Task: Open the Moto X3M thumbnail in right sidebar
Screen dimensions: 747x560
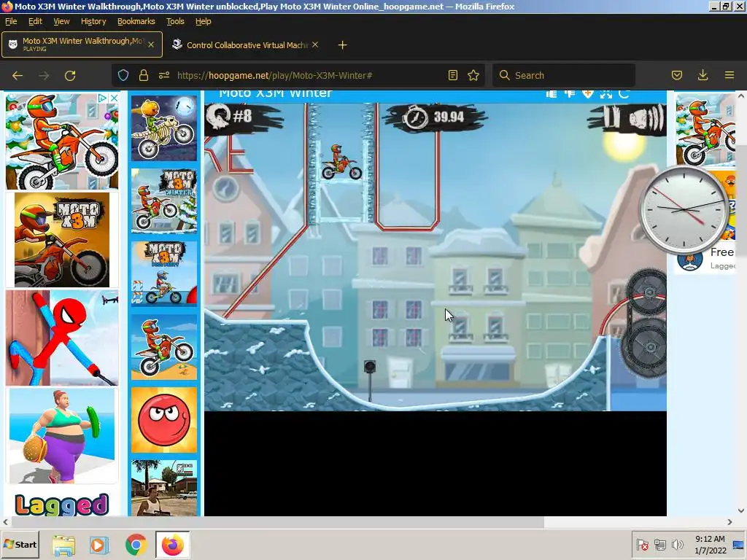Action: coord(705,130)
